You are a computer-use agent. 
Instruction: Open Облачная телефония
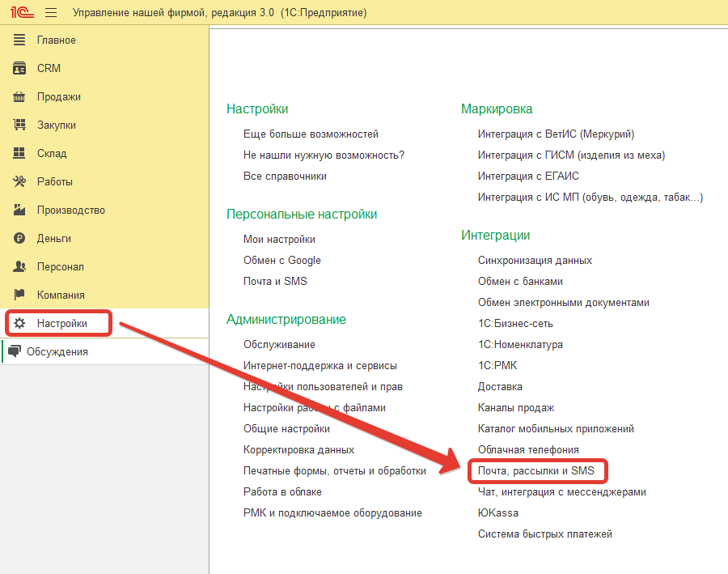(528, 450)
